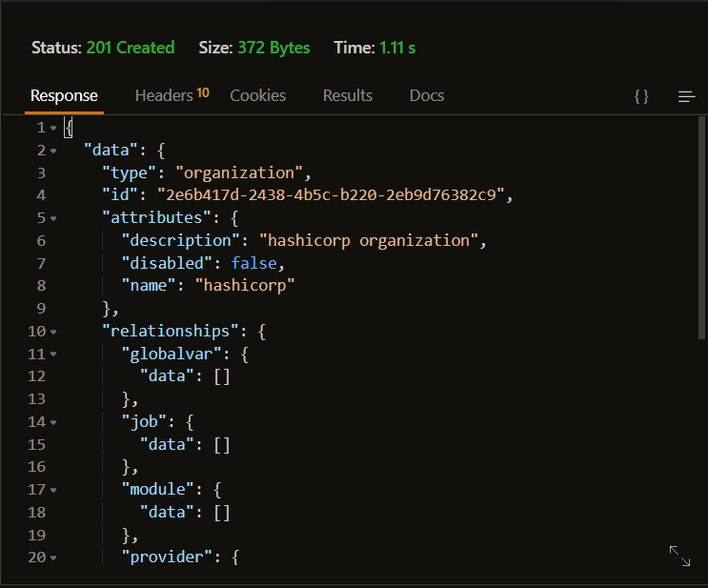Fold the "attributes" block on line 5
Image resolution: width=708 pixels, height=588 pixels.
[53, 218]
